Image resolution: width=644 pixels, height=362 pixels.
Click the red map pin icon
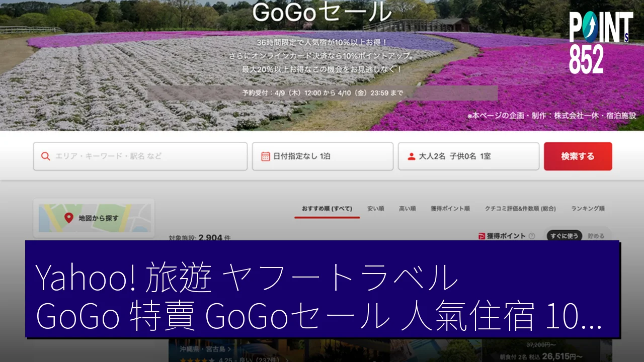[69, 218]
